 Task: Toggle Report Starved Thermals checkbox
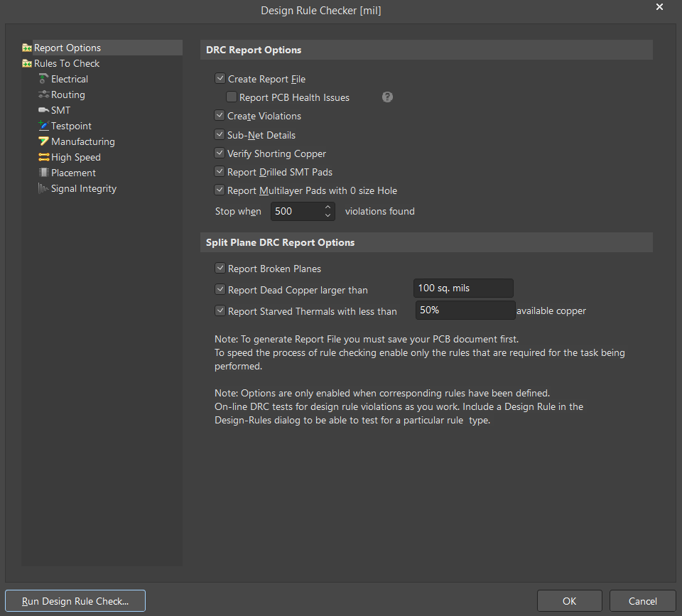(x=220, y=311)
